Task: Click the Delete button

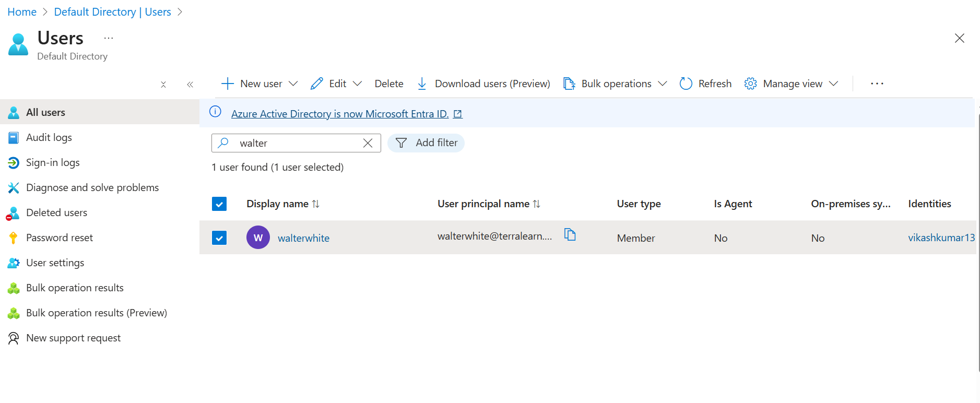Action: (x=389, y=84)
